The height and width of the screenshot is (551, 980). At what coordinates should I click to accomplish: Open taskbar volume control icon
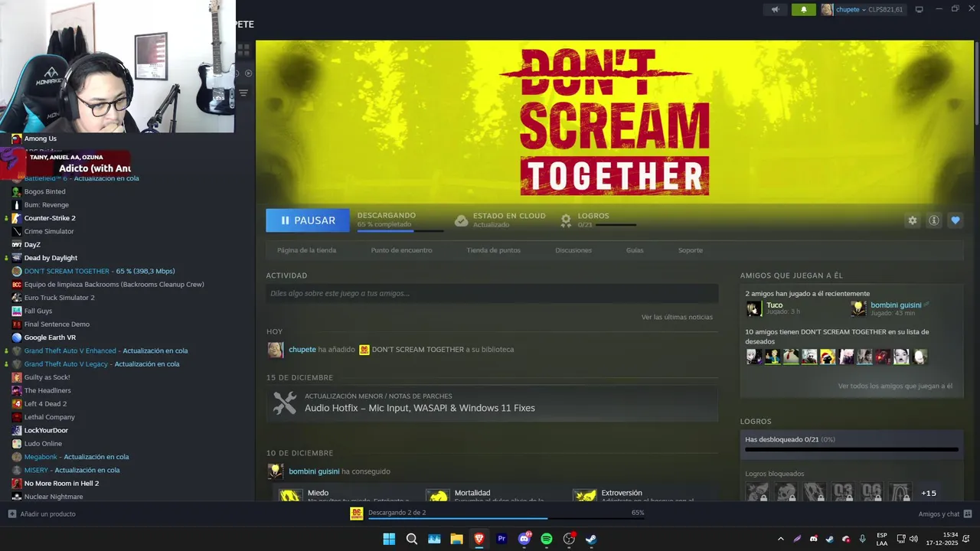point(913,539)
